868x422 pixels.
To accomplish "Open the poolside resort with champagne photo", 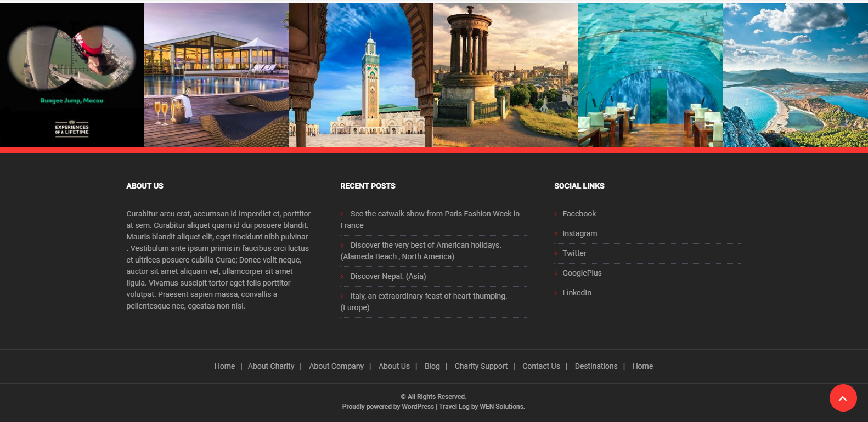I will 216,76.
